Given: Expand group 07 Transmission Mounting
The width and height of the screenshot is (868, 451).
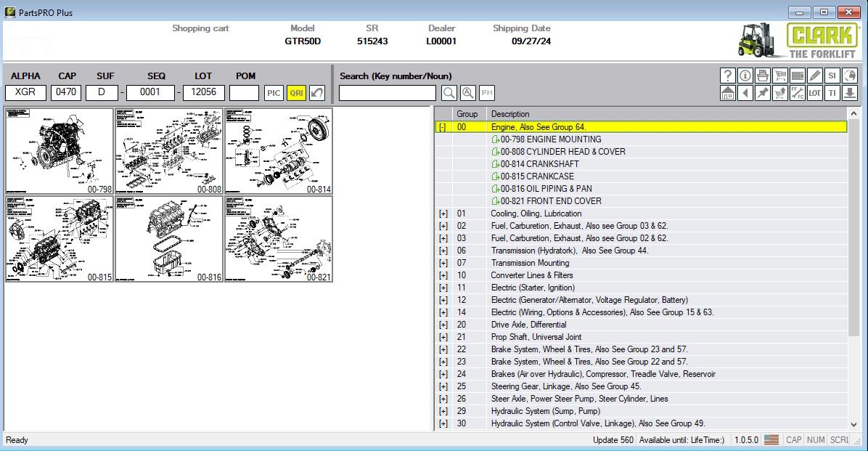Looking at the screenshot, I should 443,263.
